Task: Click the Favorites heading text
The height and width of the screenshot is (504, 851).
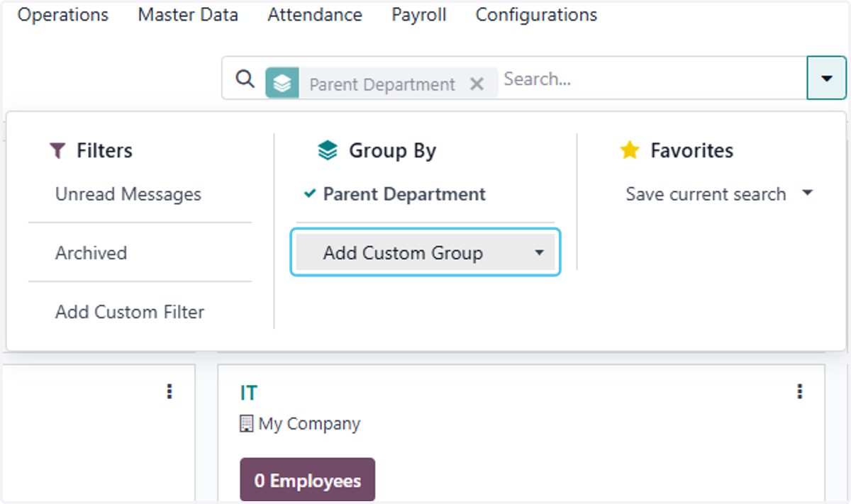Action: click(x=692, y=150)
